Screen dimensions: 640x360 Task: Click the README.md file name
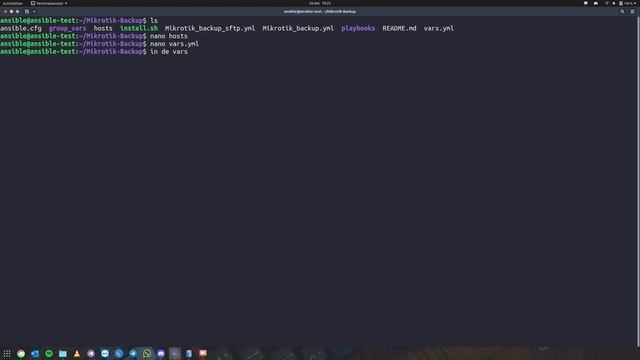[x=399, y=29]
